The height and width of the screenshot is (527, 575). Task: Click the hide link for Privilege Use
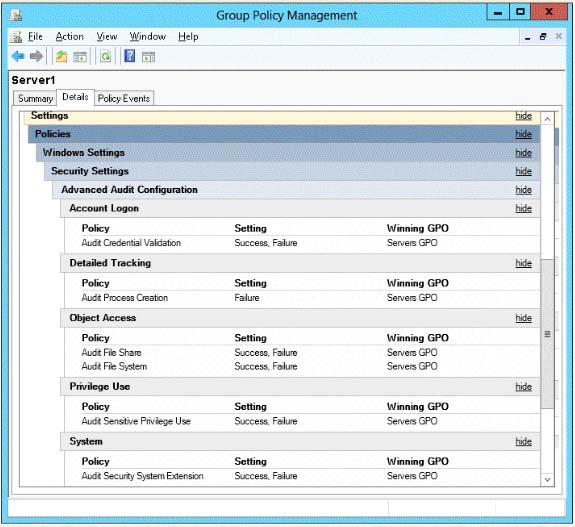point(523,387)
